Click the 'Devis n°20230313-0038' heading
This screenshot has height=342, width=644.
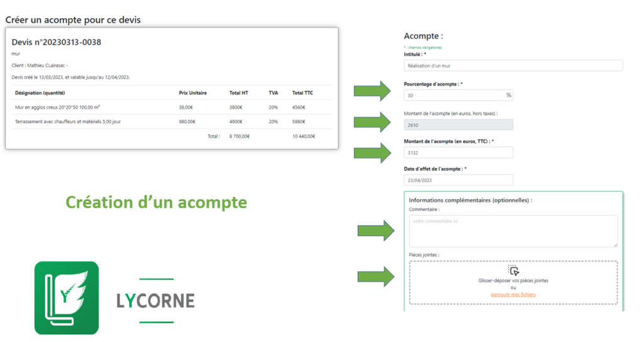tap(56, 42)
